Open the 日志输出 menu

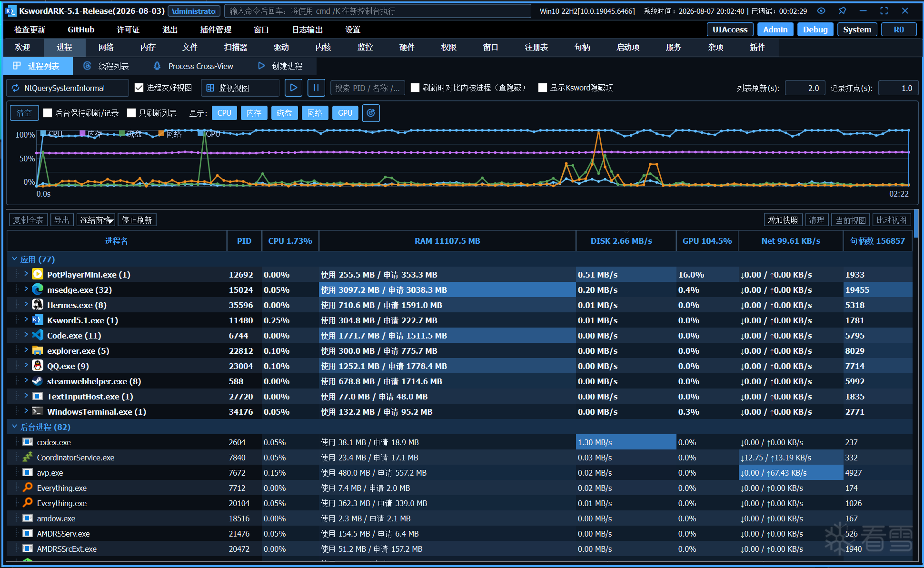click(308, 30)
